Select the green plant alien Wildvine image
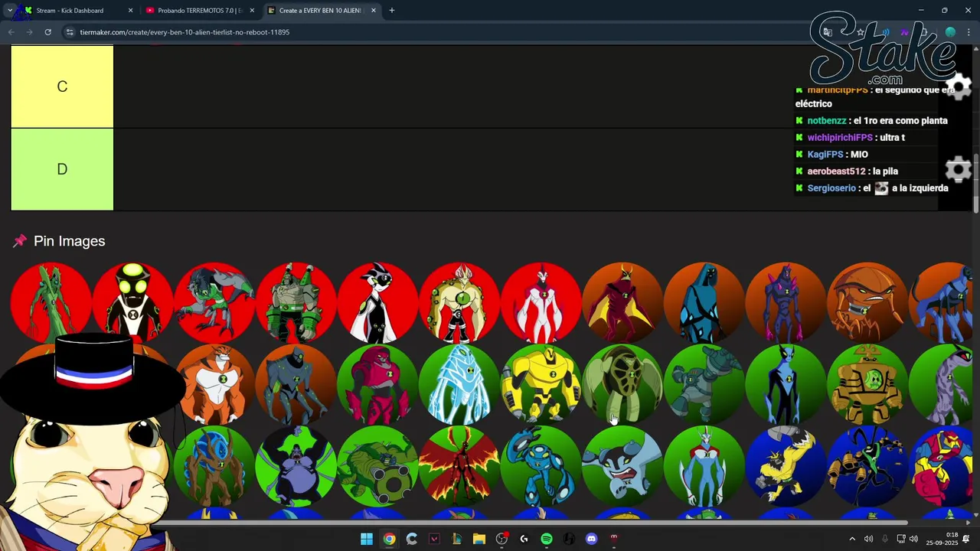This screenshot has width=980, height=551. [x=51, y=302]
